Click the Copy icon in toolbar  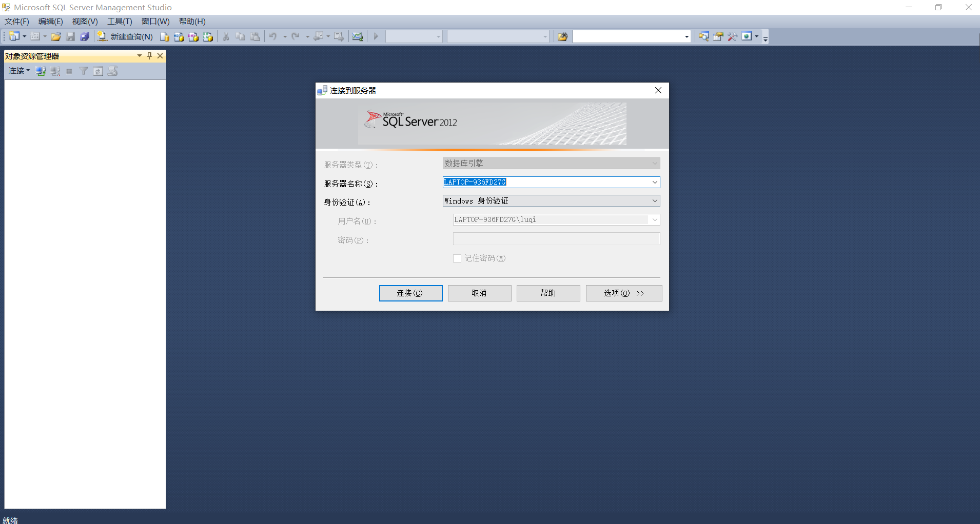point(240,36)
